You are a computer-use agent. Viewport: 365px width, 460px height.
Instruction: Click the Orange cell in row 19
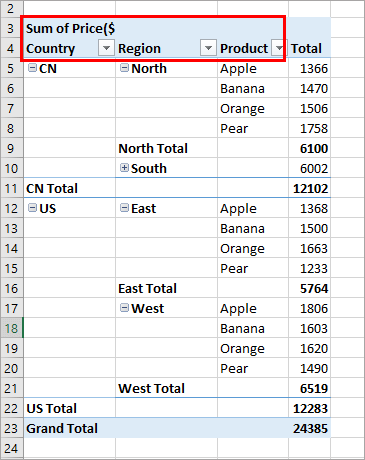(253, 348)
